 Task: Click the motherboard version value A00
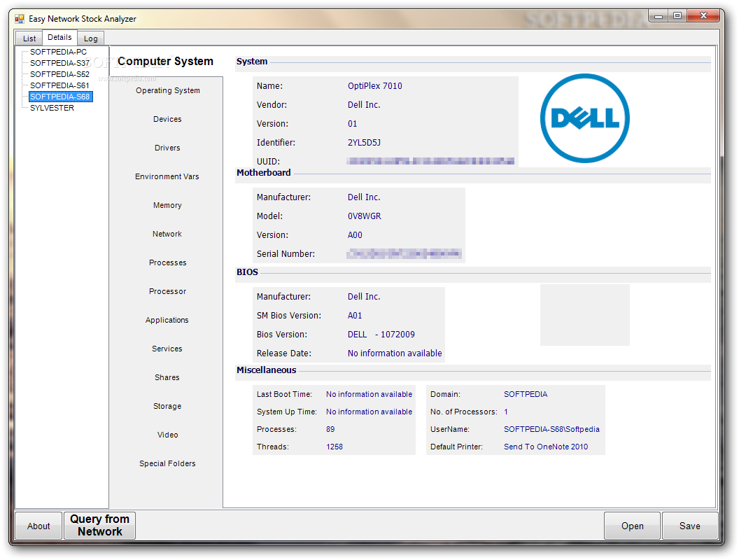click(x=355, y=234)
